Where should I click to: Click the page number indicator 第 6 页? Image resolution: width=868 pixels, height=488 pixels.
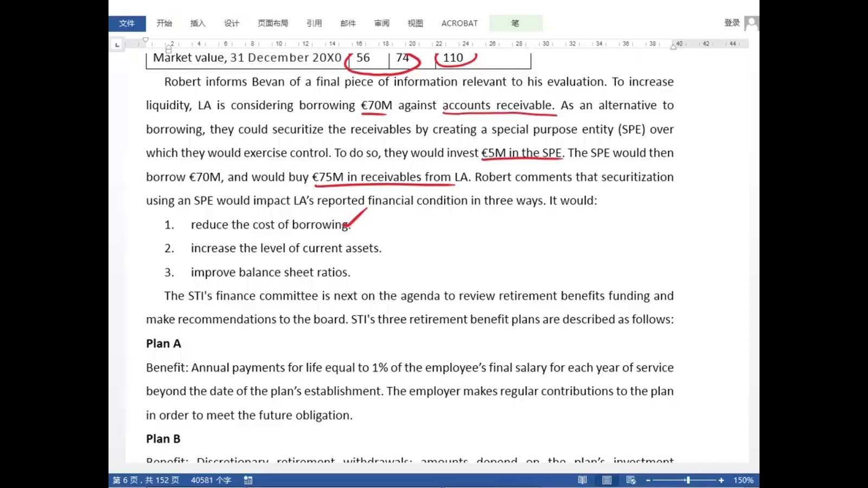[145, 480]
